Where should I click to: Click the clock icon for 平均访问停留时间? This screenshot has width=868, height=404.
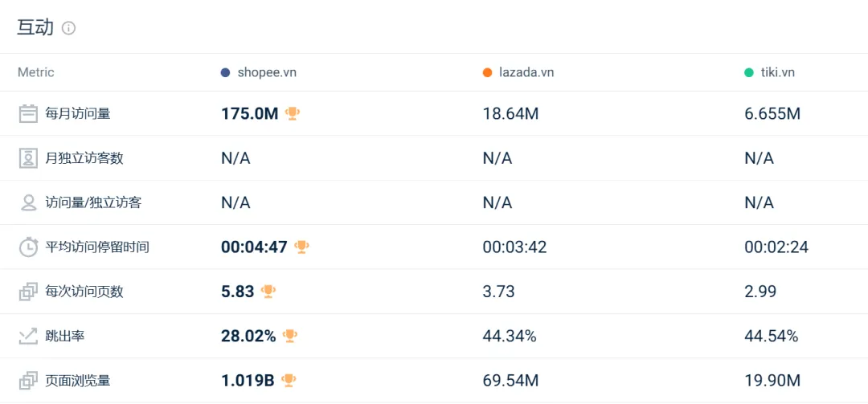[28, 247]
